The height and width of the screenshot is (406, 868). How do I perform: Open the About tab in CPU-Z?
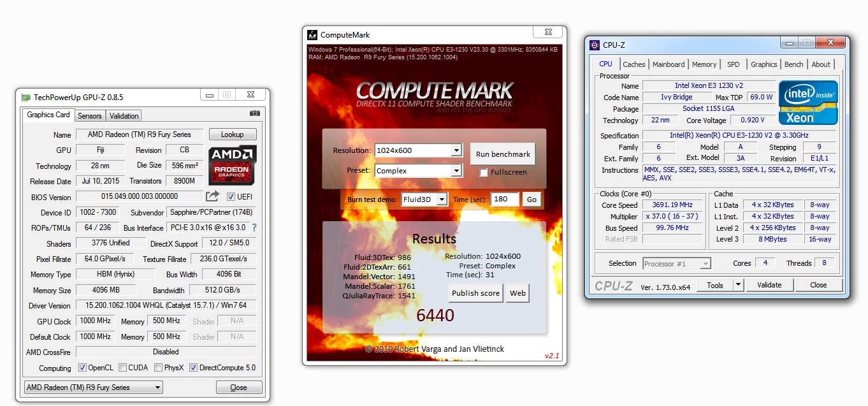[821, 64]
